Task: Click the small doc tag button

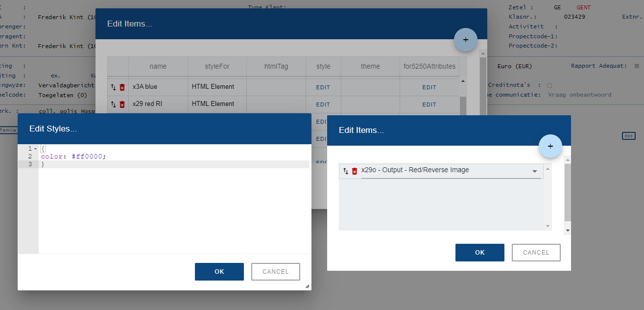Action: click(x=628, y=136)
